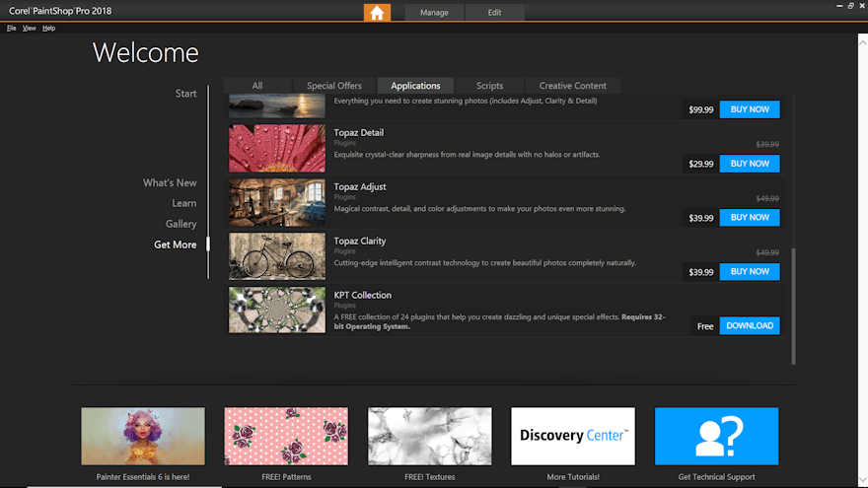Open the Help menu
The width and height of the screenshot is (868, 488).
48,28
